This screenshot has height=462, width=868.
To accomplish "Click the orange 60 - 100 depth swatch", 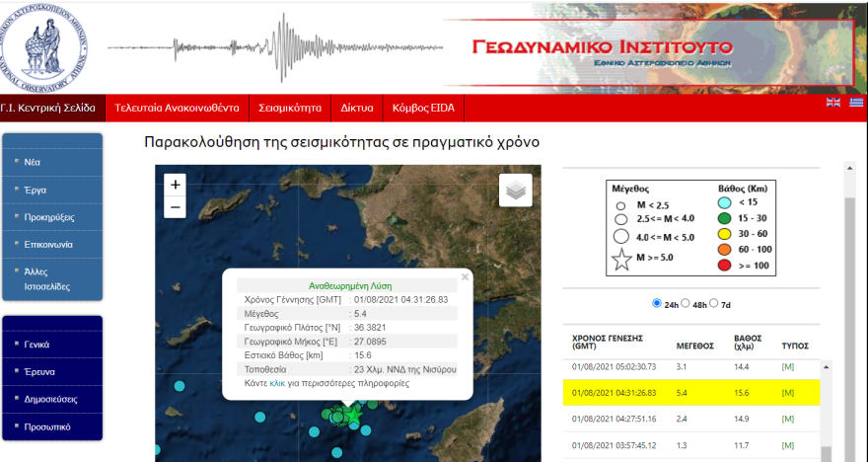I will (724, 250).
